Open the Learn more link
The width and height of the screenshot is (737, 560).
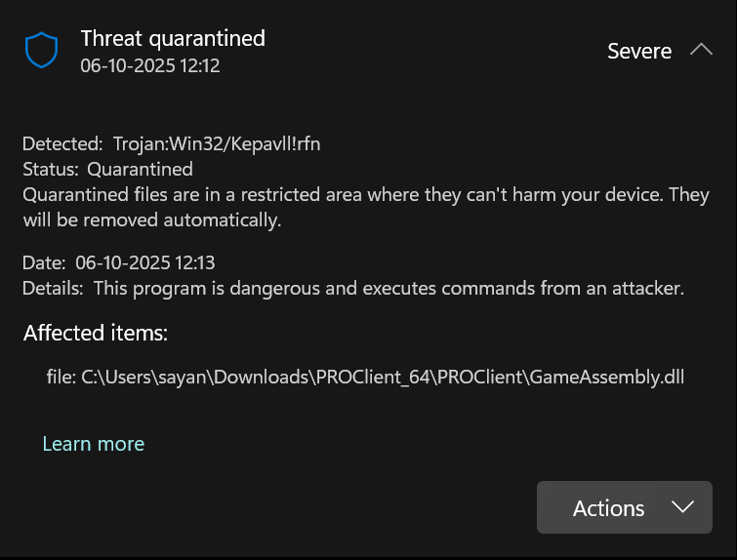(94, 444)
